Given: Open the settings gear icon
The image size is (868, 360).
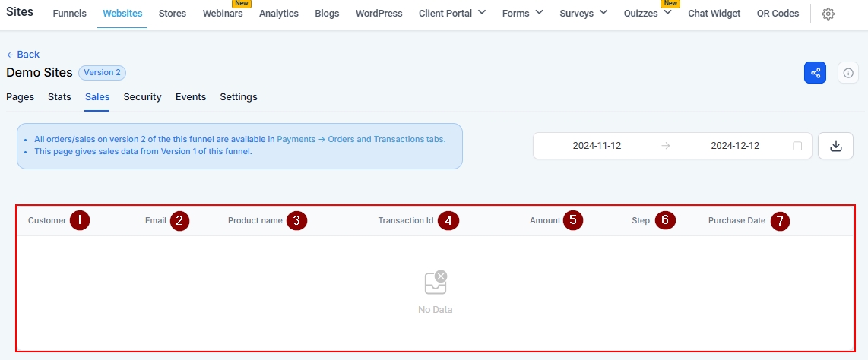Looking at the screenshot, I should point(828,14).
